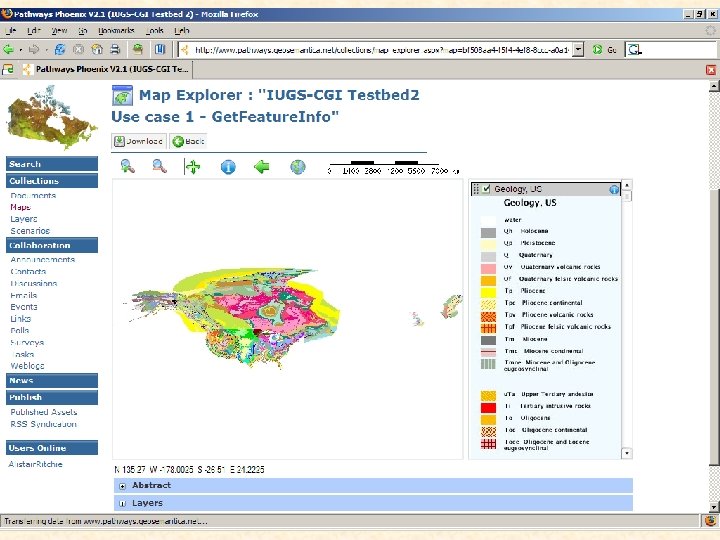Screen dimensions: 720x540
Task: Open info icon on Geology, US layer header
Action: point(614,189)
